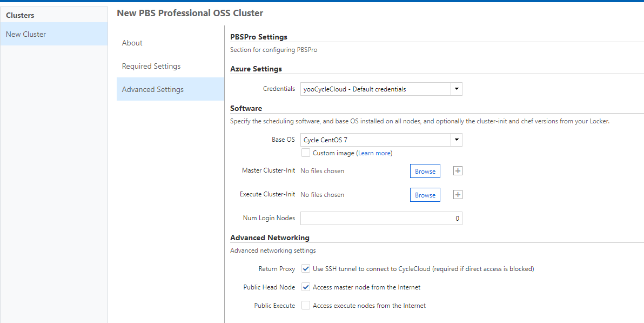Click the Clusters panel header
Screen dimensions: 644x323
[x=20, y=15]
